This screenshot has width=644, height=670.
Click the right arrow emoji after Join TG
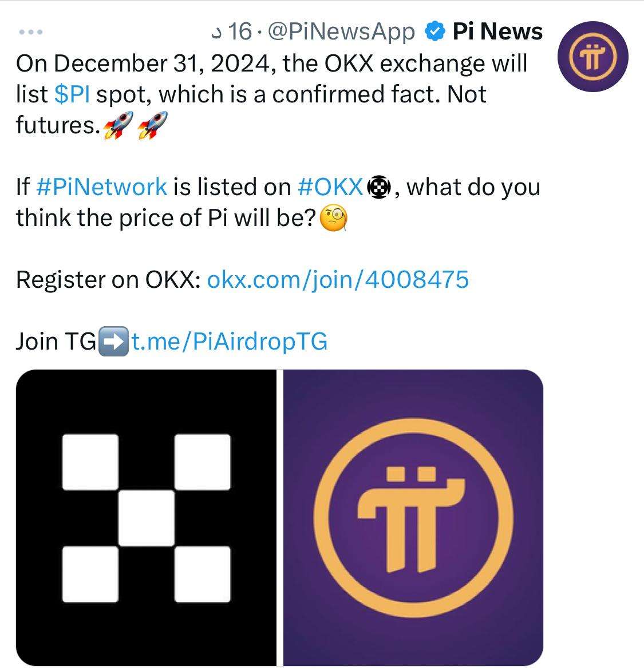tap(113, 342)
